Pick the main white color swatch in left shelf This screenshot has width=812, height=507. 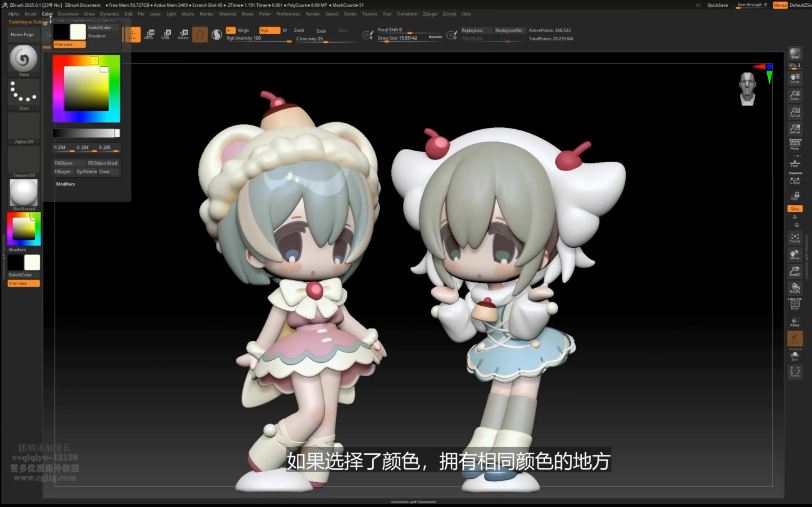[32, 263]
